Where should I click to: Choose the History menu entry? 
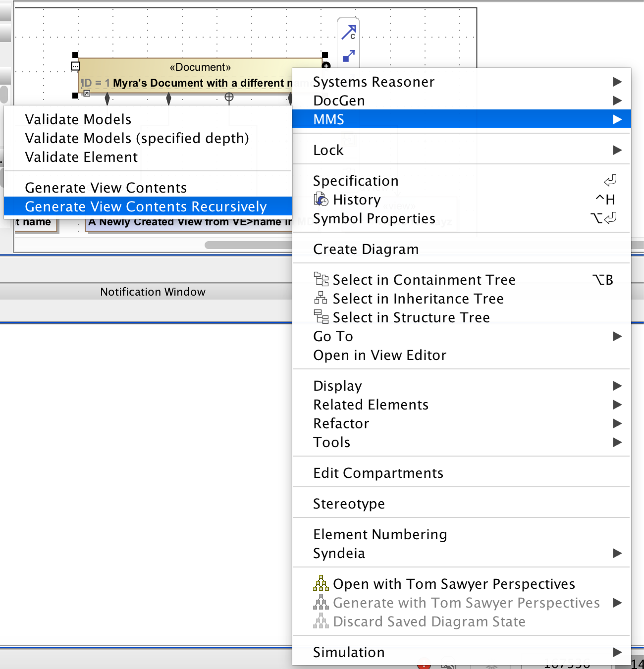click(x=461, y=200)
